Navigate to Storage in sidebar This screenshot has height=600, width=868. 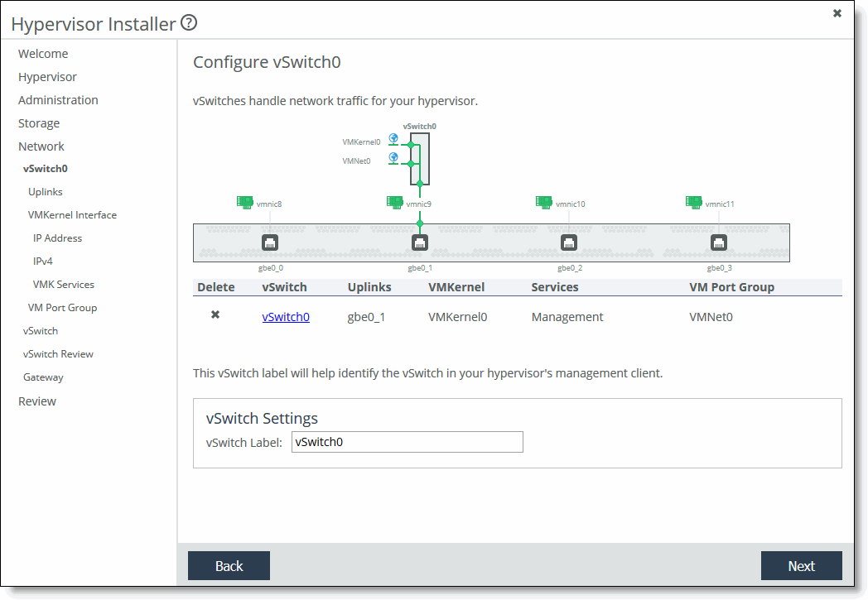[39, 123]
